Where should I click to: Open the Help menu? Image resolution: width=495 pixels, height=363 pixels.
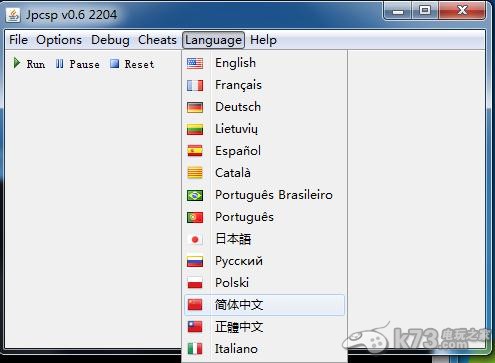[263, 40]
